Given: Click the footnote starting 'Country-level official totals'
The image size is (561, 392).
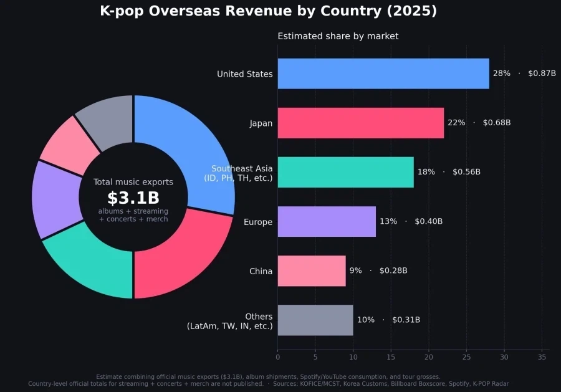Looking at the screenshot, I should pyautogui.click(x=146, y=384).
